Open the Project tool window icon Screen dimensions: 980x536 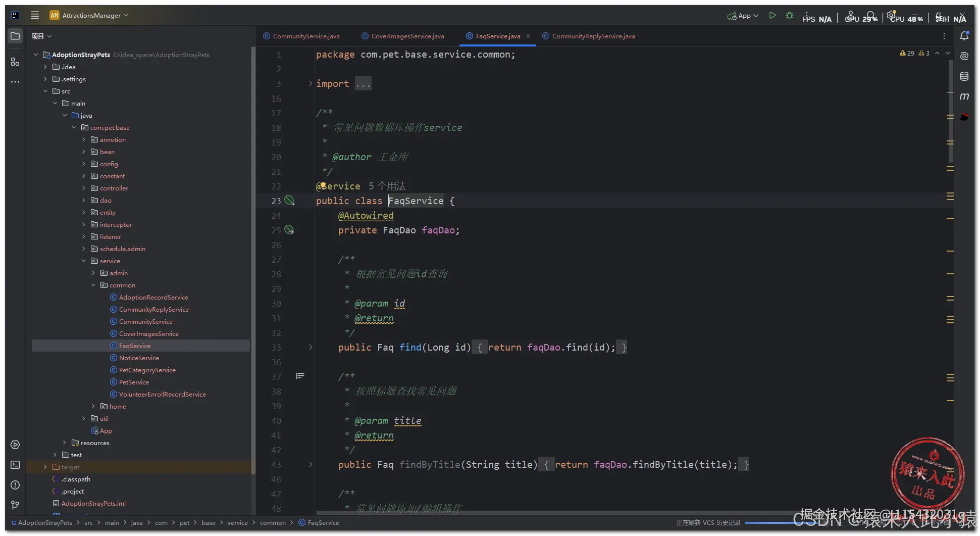(x=15, y=36)
